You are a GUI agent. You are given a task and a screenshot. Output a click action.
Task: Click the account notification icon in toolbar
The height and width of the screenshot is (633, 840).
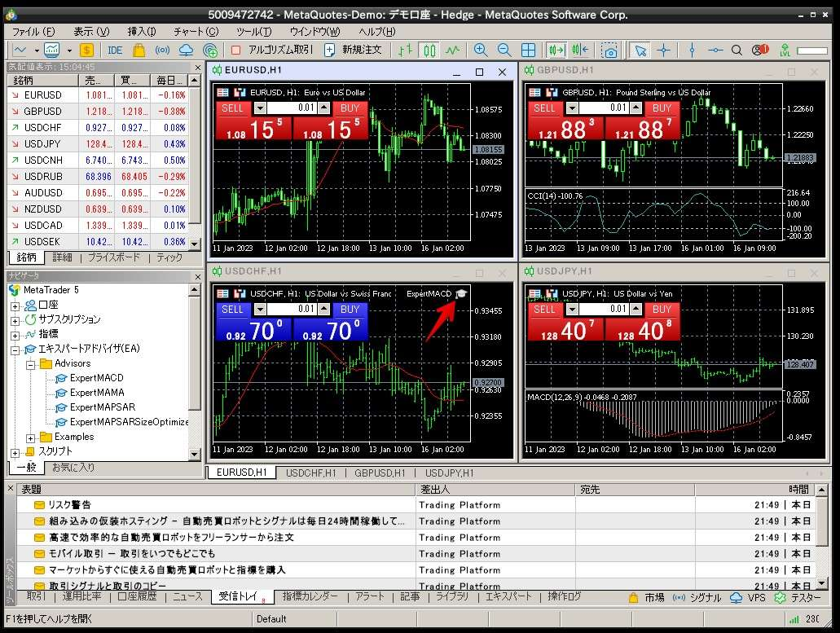[759, 51]
